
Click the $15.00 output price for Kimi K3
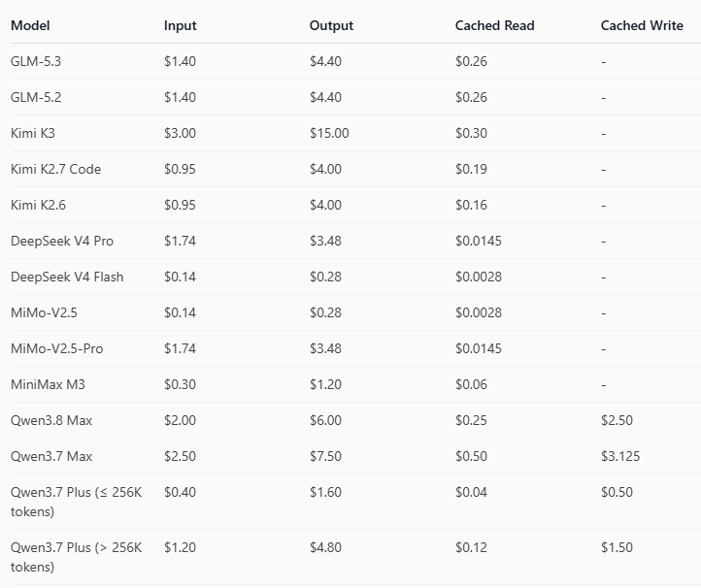point(329,133)
